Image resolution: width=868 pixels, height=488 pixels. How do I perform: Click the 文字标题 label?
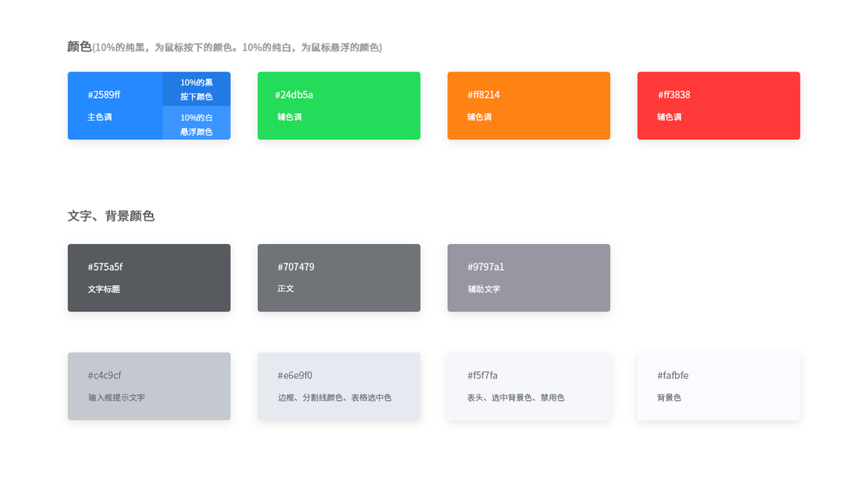(x=104, y=290)
